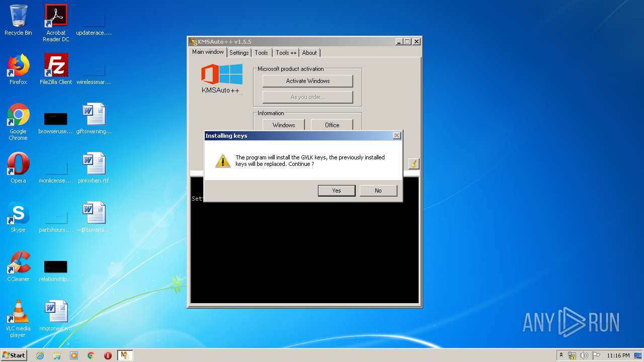The width and height of the screenshot is (644, 362).
Task: Select KMSAuto taskbar button
Action: [x=125, y=355]
